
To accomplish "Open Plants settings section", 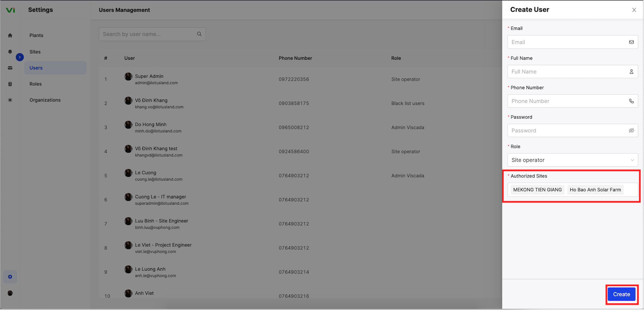I will click(x=36, y=35).
